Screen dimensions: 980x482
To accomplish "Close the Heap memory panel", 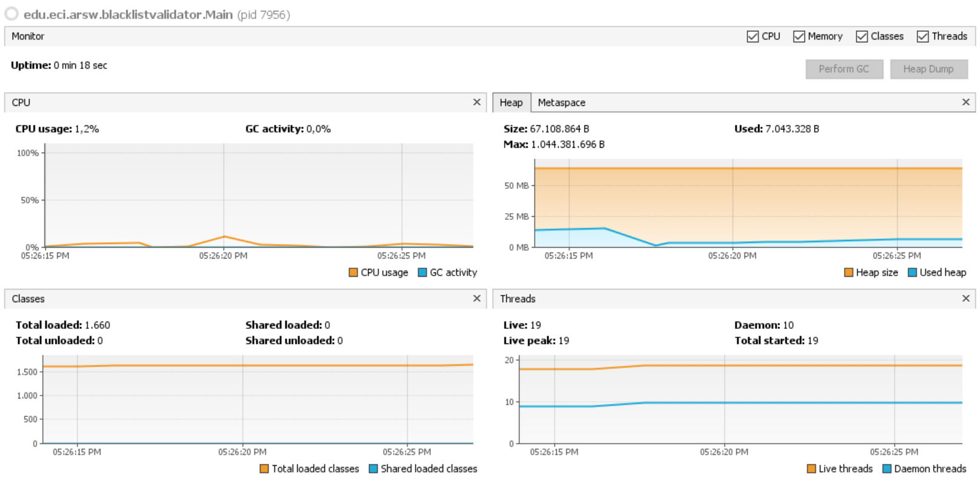I will click(966, 102).
